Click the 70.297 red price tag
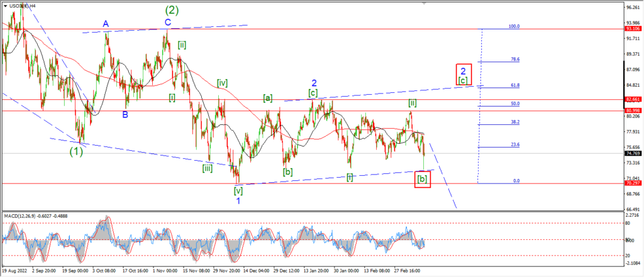644x277 pixels. tap(633, 183)
